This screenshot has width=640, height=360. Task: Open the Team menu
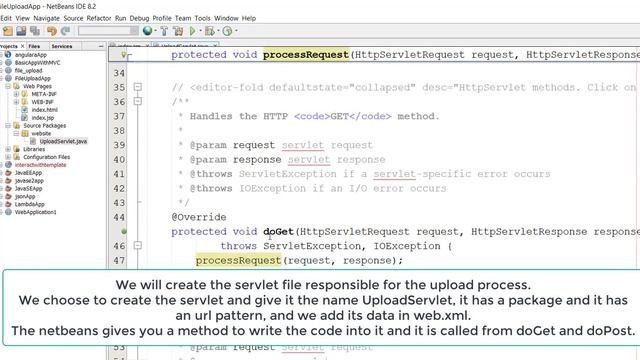click(x=183, y=18)
